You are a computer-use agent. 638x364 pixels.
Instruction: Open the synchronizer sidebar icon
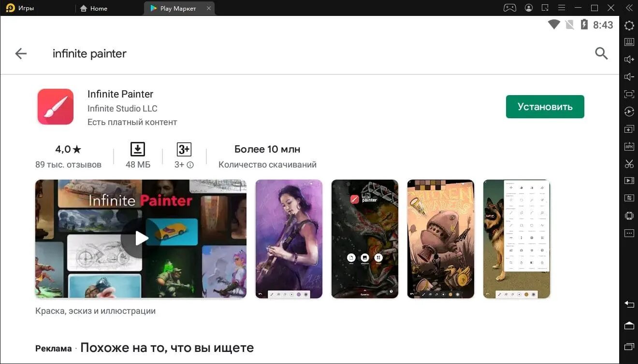pyautogui.click(x=629, y=198)
